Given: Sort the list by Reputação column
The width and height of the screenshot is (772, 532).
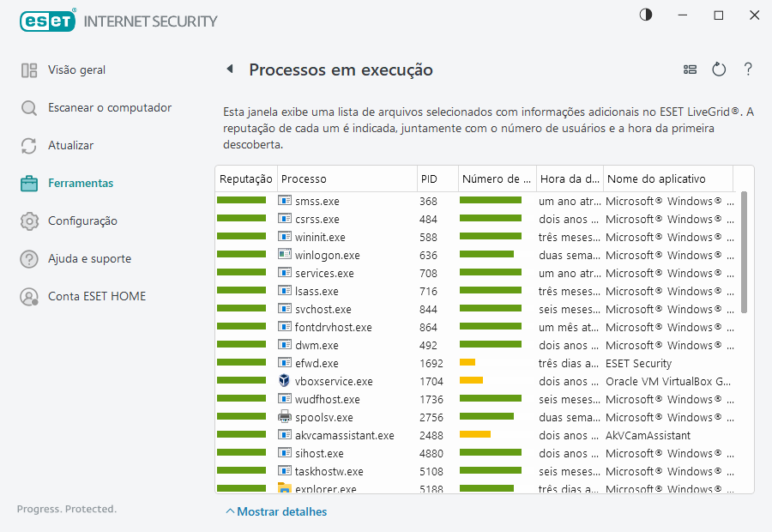Looking at the screenshot, I should tap(245, 179).
